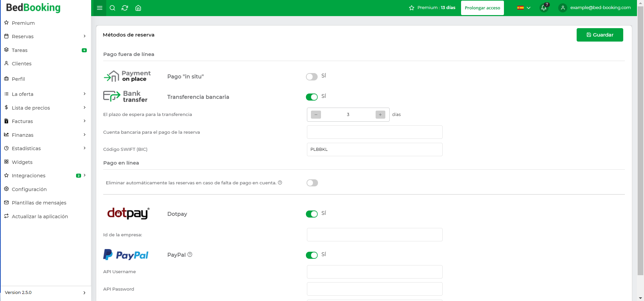Click the PayPal help question icon
The image size is (644, 301).
pyautogui.click(x=190, y=254)
